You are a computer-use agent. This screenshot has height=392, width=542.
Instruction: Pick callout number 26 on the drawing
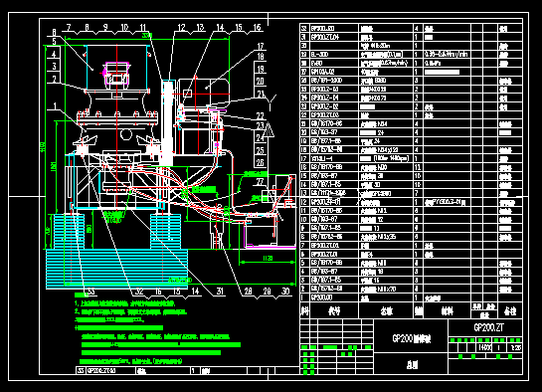261,162
